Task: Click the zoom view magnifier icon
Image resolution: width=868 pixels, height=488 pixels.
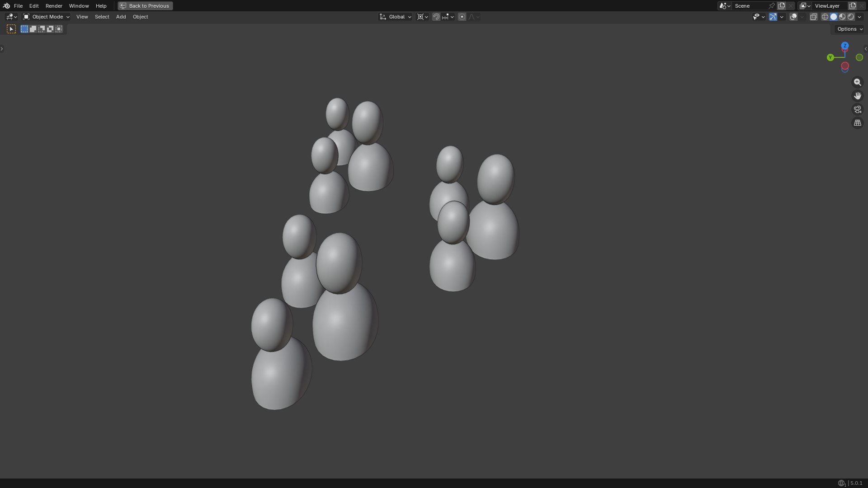Action: tap(858, 82)
